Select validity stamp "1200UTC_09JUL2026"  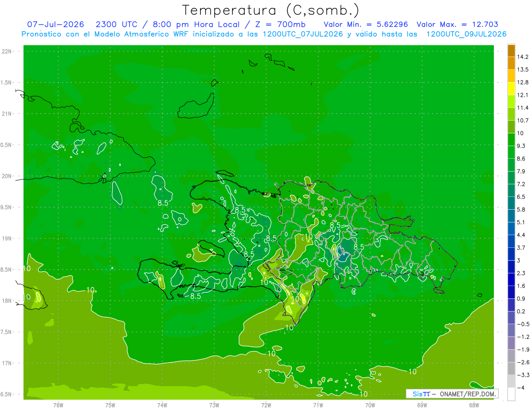pos(466,34)
